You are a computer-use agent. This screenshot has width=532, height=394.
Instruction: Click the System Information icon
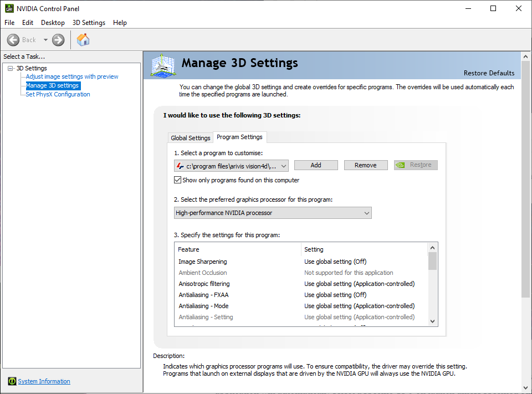tap(12, 381)
